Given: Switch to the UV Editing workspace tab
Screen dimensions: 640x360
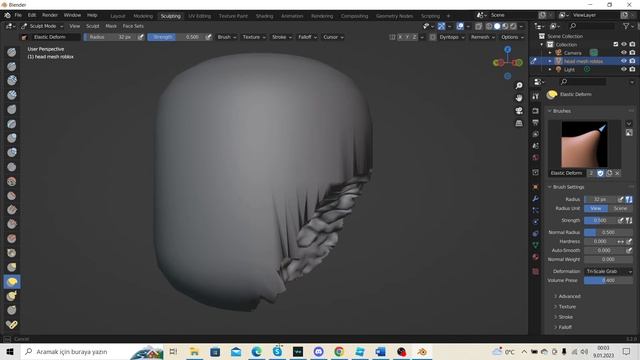Looking at the screenshot, I should pos(199,16).
